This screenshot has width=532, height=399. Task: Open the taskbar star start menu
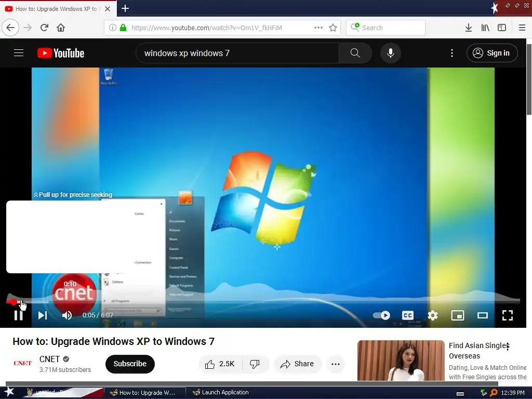9,392
